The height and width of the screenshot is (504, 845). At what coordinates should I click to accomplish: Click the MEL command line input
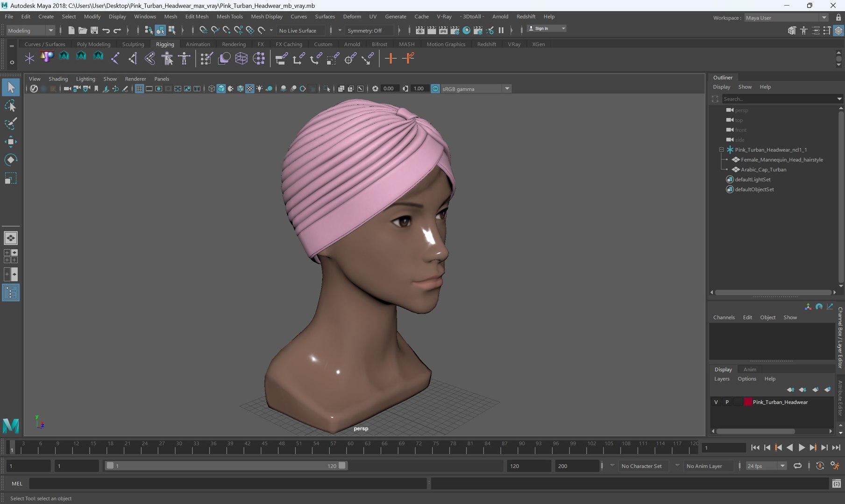pos(228,483)
